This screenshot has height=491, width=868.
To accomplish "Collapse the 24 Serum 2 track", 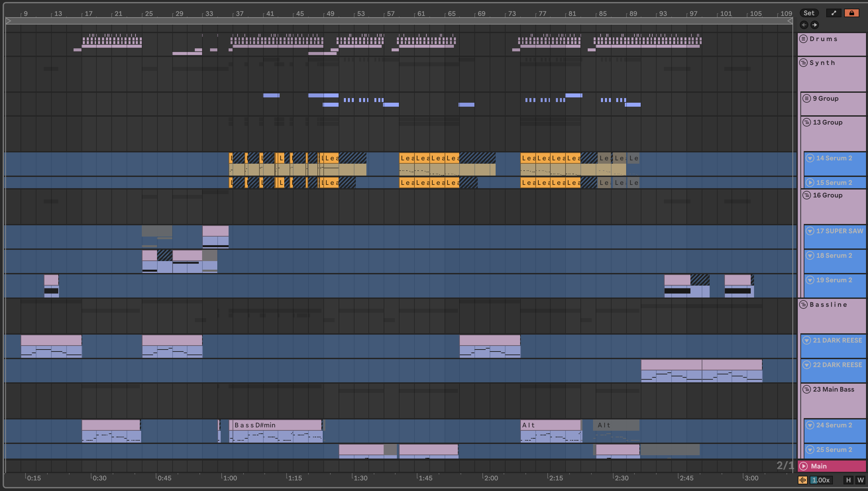I will point(810,425).
